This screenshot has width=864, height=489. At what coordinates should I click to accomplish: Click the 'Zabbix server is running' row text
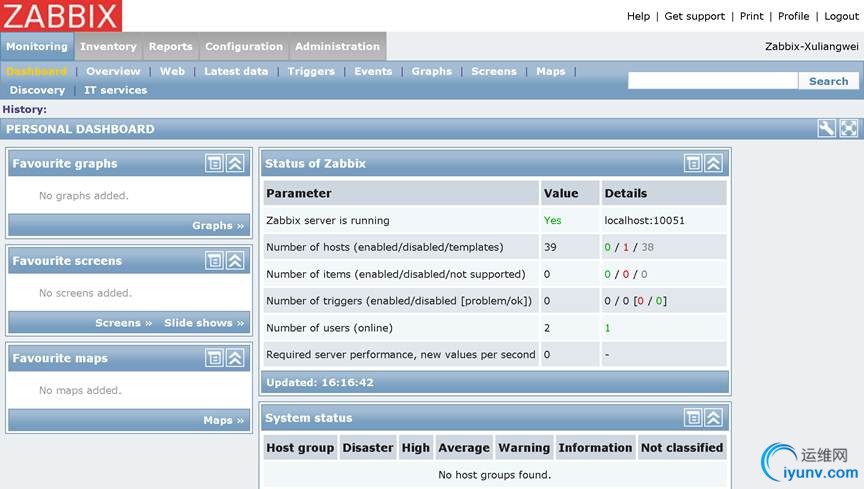coord(328,220)
